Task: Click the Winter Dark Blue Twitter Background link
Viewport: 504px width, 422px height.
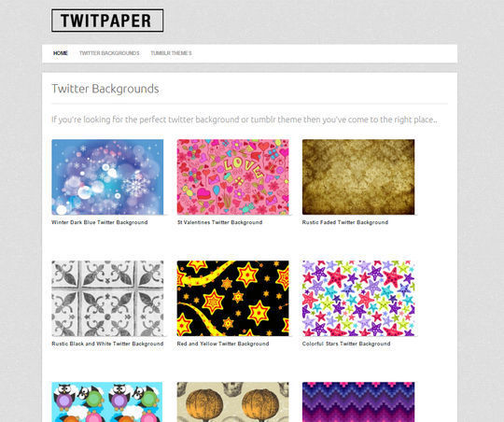Action: [100, 222]
